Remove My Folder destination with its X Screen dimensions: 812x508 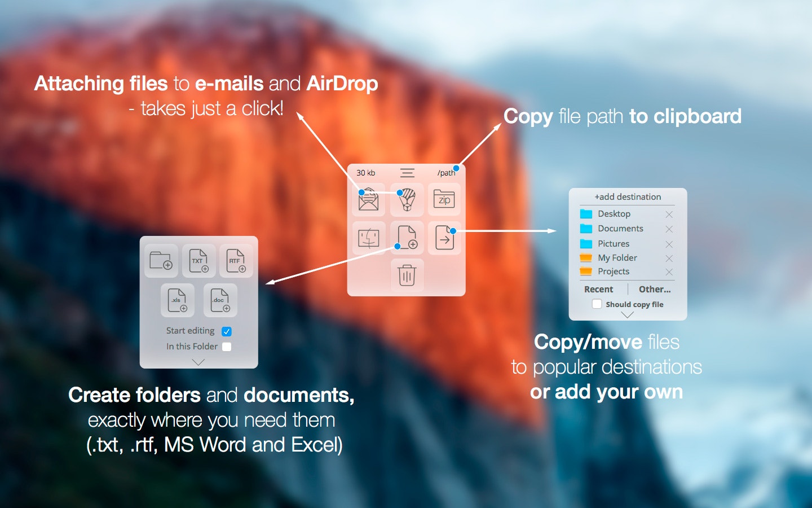(669, 259)
